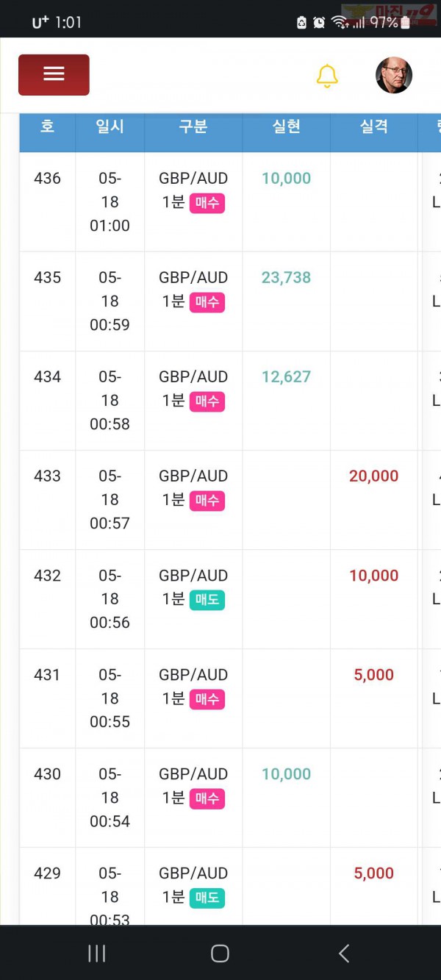
Task: Tap the 매수 badge in row 436
Action: tap(207, 203)
